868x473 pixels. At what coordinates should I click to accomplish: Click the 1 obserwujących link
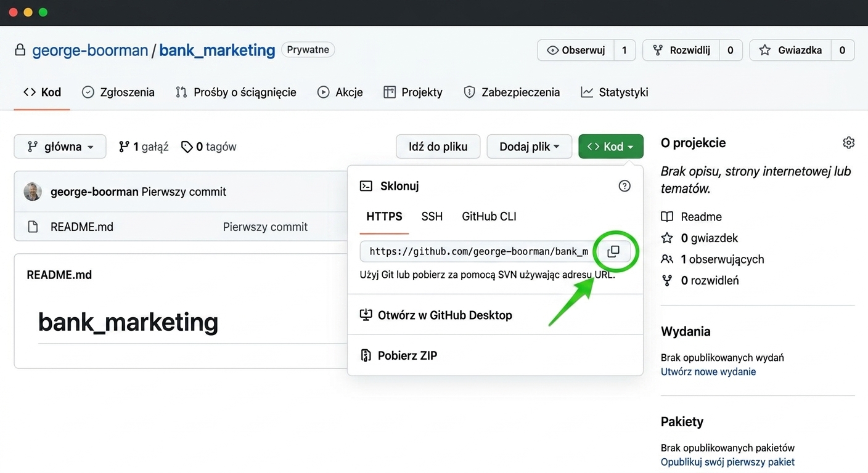click(723, 259)
